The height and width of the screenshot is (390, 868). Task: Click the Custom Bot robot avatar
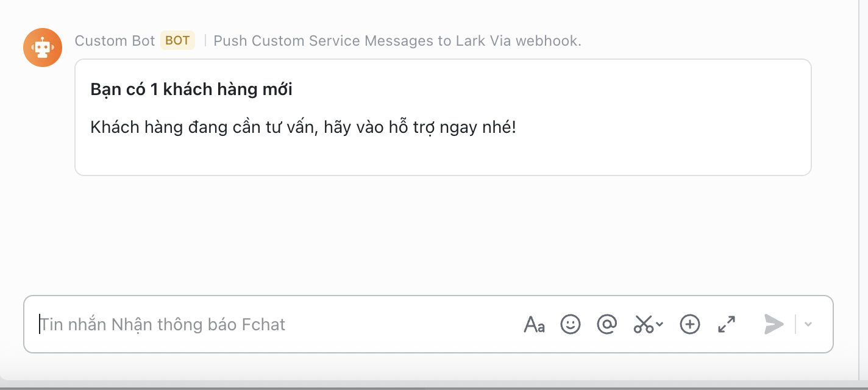pyautogui.click(x=43, y=48)
